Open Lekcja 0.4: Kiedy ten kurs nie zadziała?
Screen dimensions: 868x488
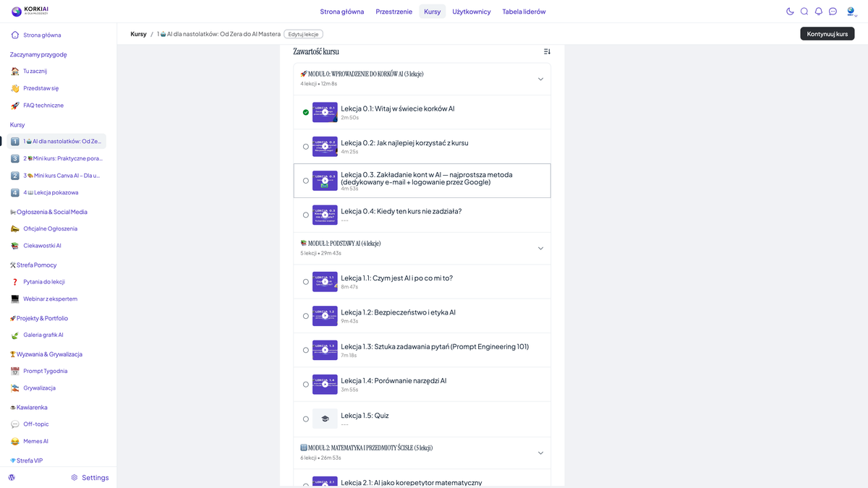pyautogui.click(x=401, y=211)
